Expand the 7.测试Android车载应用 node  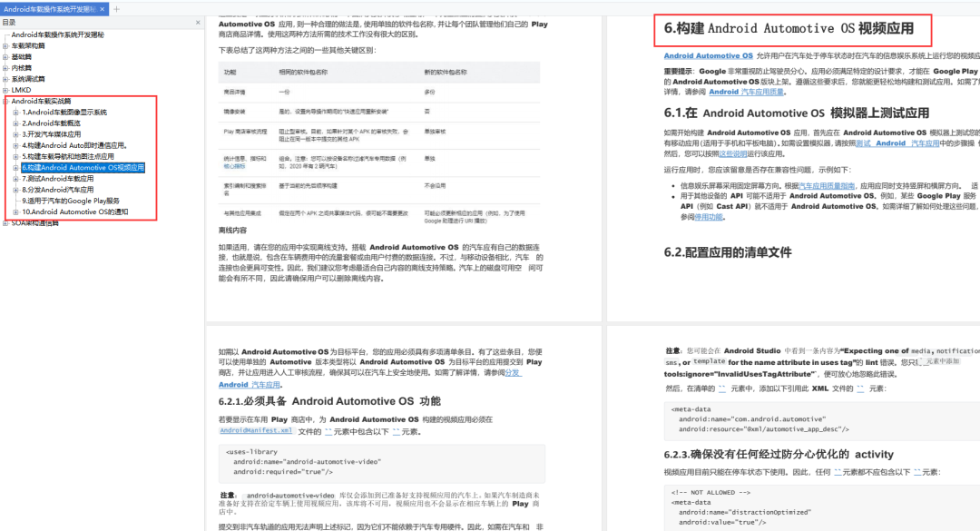pyautogui.click(x=15, y=179)
